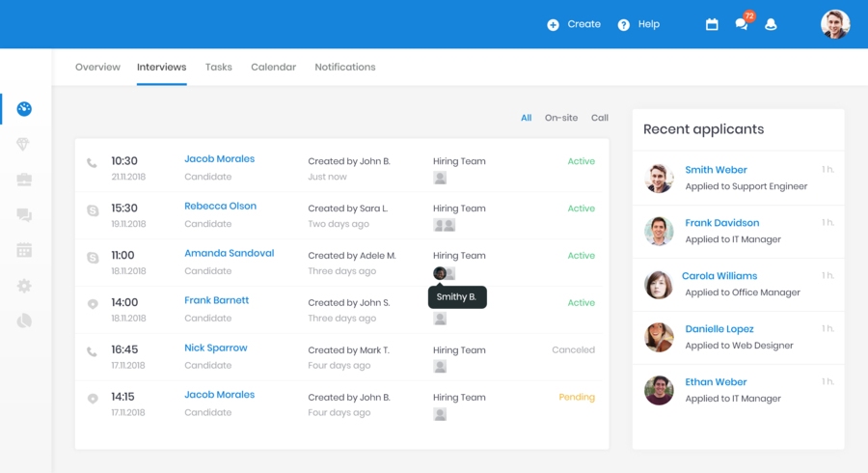Screen dimensions: 868x473
Task: Open applicant Carola Williams in Recent applicants
Action: click(719, 276)
